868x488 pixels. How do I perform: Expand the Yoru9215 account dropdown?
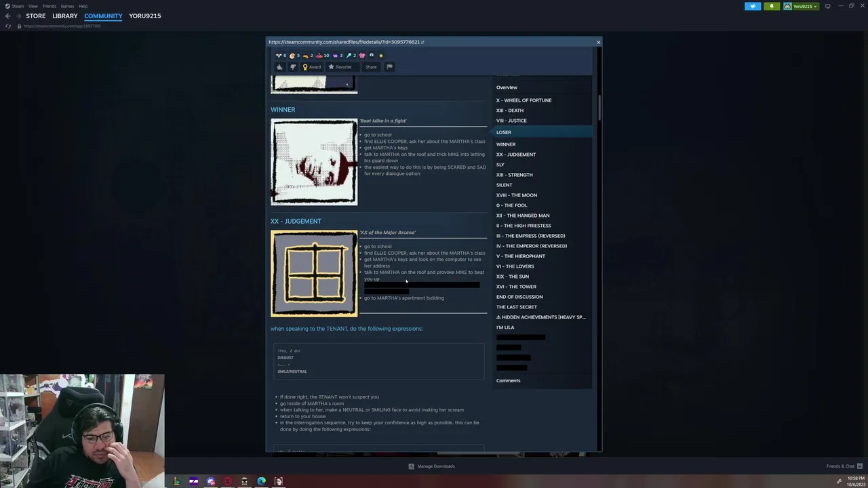[801, 6]
